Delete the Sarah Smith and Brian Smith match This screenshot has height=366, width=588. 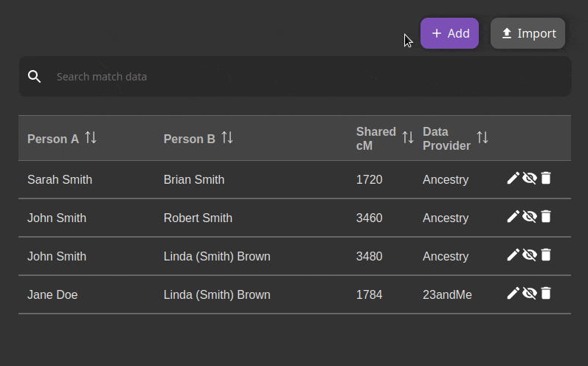[x=546, y=178]
